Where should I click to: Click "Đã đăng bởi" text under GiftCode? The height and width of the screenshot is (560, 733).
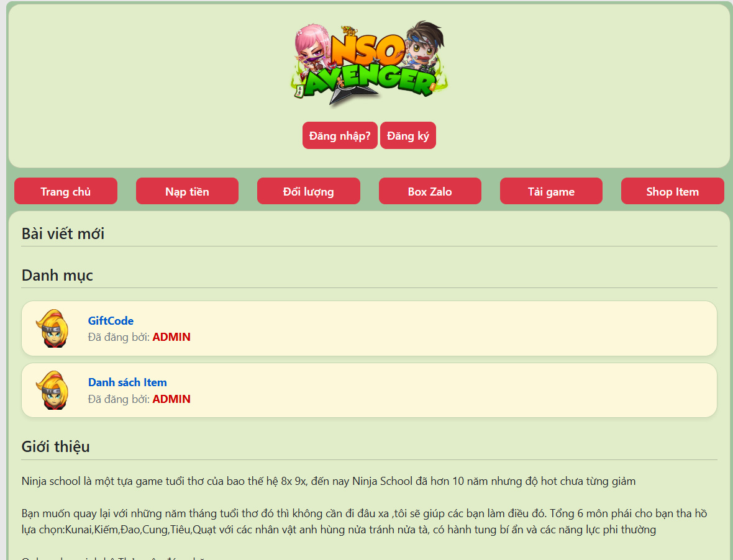pyautogui.click(x=119, y=337)
